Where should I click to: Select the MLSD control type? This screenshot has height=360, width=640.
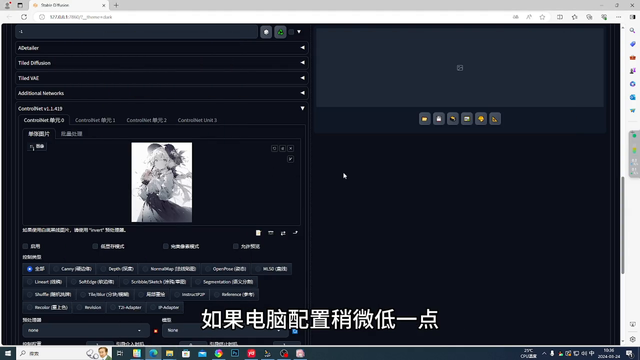click(x=272, y=269)
